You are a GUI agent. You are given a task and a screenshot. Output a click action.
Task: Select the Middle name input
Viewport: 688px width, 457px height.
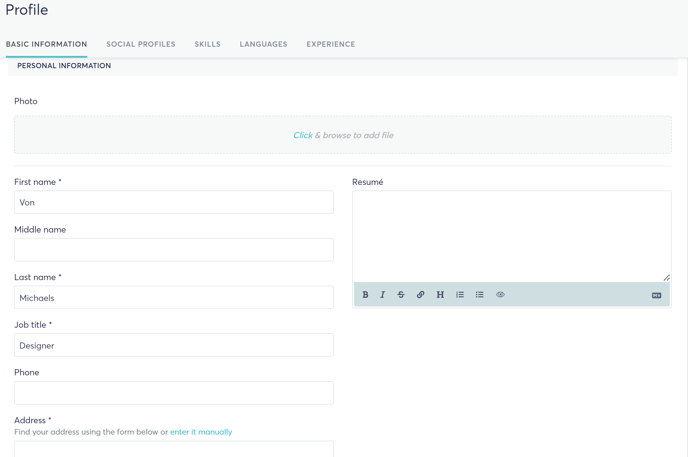click(x=174, y=250)
